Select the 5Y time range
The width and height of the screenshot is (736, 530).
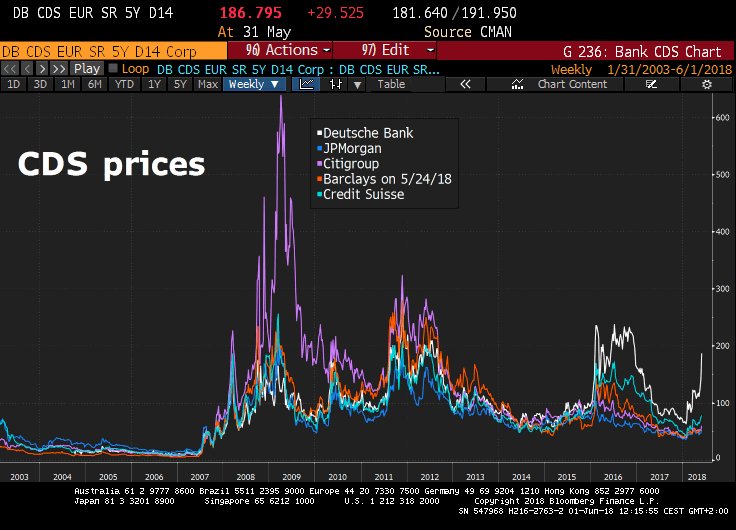click(x=180, y=84)
